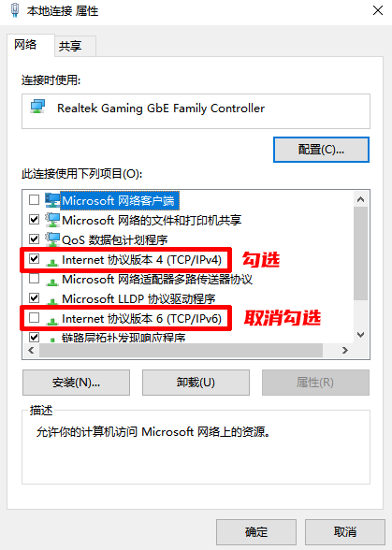Click the Realtek Gaming GbE adapter icon

(37, 107)
